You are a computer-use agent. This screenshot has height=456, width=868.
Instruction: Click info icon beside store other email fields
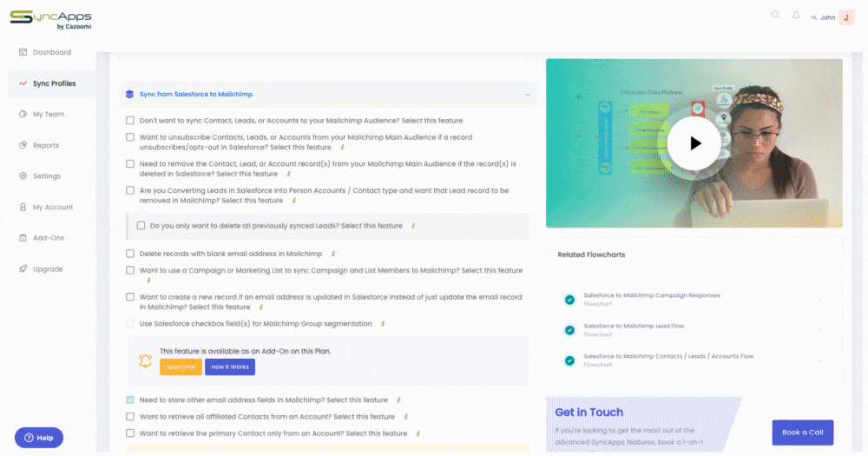398,400
